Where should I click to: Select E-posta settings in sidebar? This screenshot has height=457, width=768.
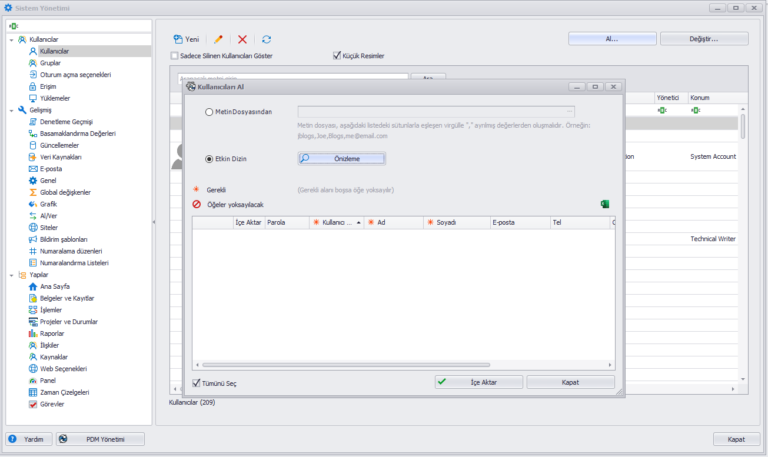[51, 169]
